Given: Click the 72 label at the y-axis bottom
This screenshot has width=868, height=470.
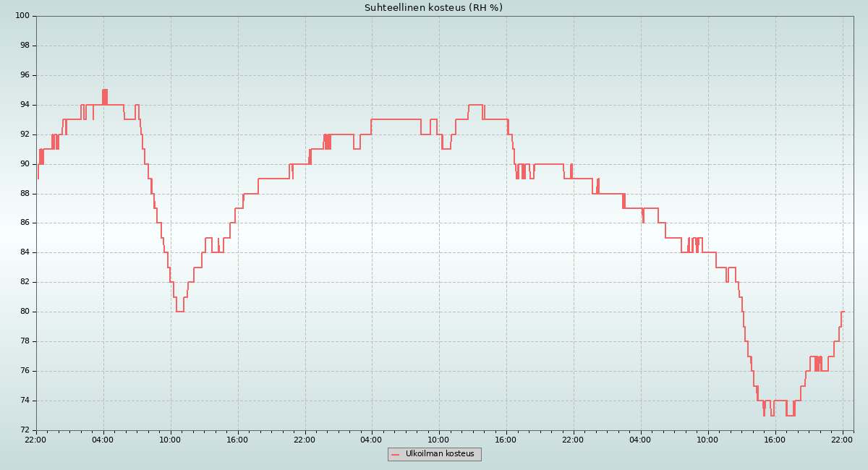Looking at the screenshot, I should tap(24, 430).
